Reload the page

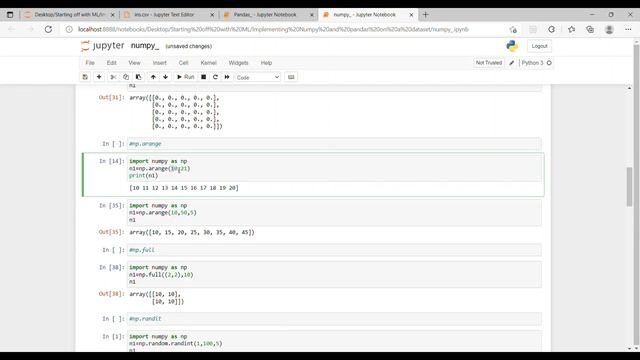(48, 29)
